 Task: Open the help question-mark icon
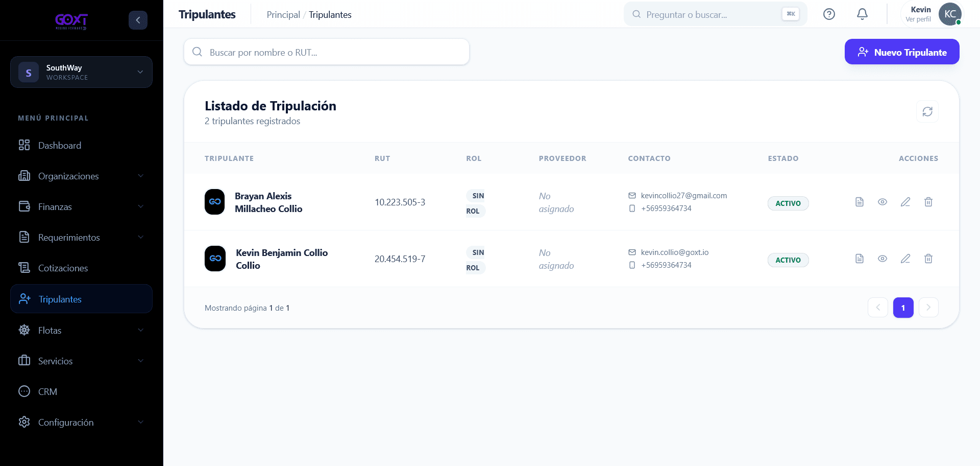pos(829,14)
